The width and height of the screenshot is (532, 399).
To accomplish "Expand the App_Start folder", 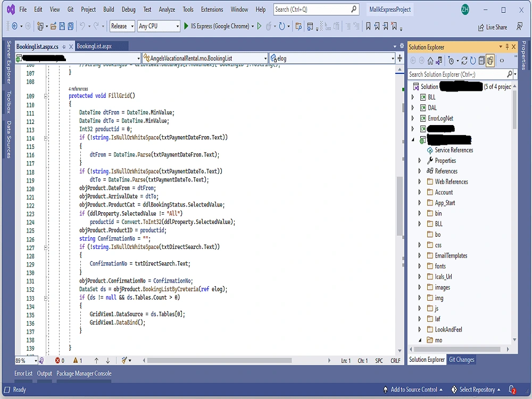I will click(420, 203).
